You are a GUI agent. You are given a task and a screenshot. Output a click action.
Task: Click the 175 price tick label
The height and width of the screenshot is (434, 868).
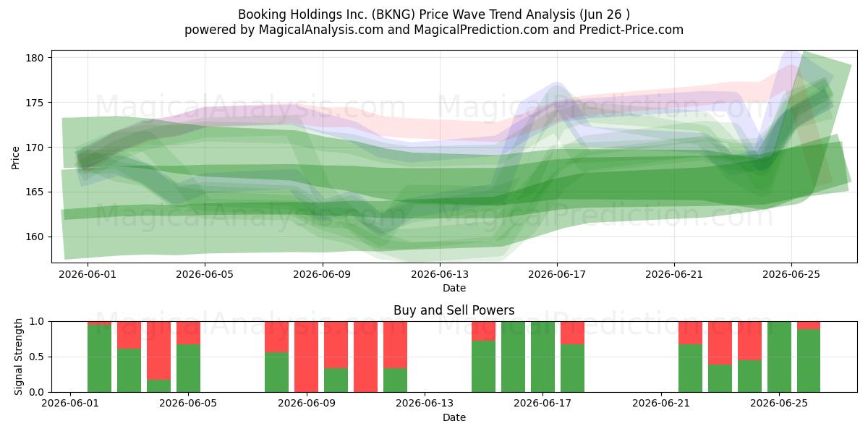pyautogui.click(x=36, y=103)
